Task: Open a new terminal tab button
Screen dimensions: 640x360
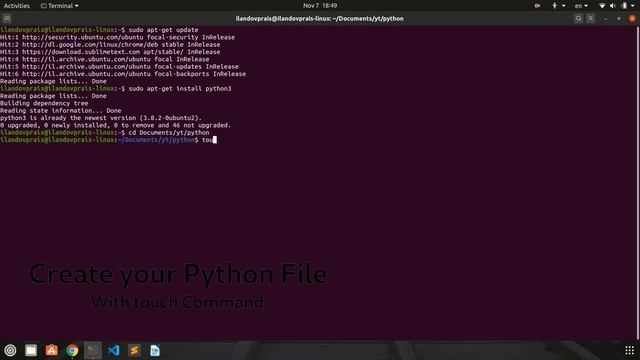Action: (x=7, y=18)
